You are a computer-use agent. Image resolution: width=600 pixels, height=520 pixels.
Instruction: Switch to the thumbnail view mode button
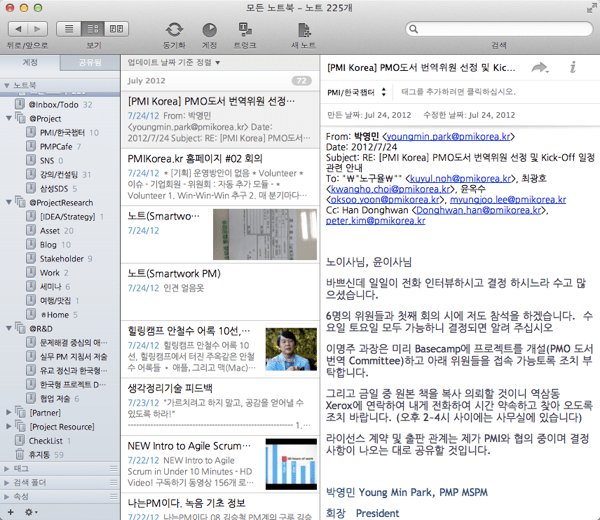tap(117, 30)
